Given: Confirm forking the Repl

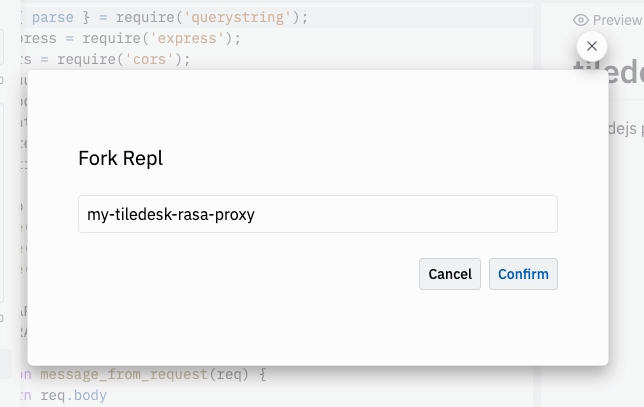Looking at the screenshot, I should [523, 274].
